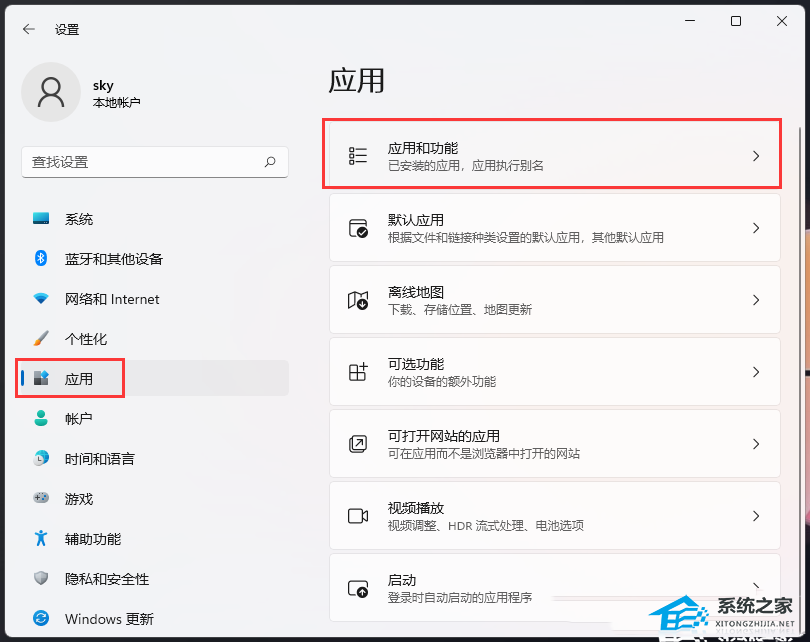This screenshot has height=642, width=810.
Task: Open 可选功能 using the right chevron
Action: [756, 372]
